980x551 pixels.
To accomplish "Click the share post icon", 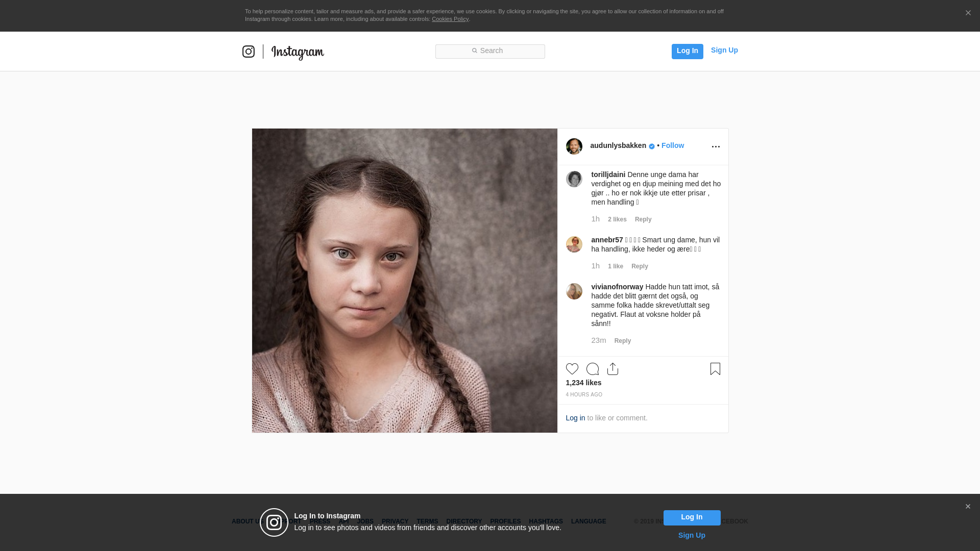I will 613,369.
